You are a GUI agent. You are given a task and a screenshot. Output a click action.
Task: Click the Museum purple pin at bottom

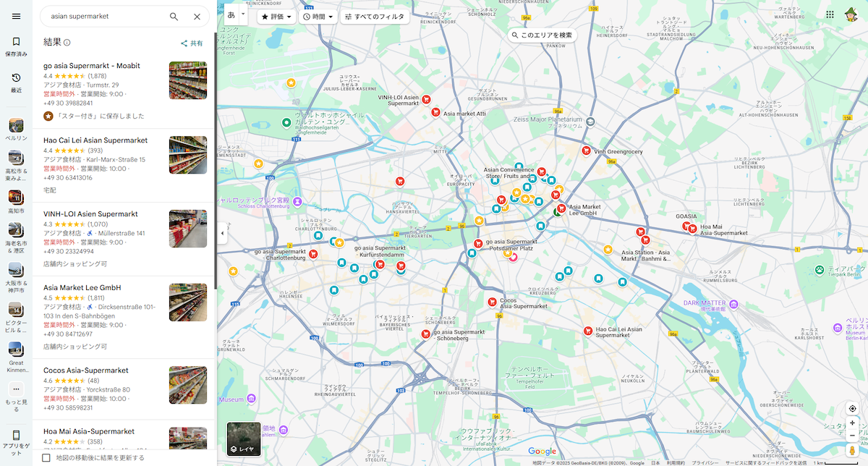tap(251, 399)
